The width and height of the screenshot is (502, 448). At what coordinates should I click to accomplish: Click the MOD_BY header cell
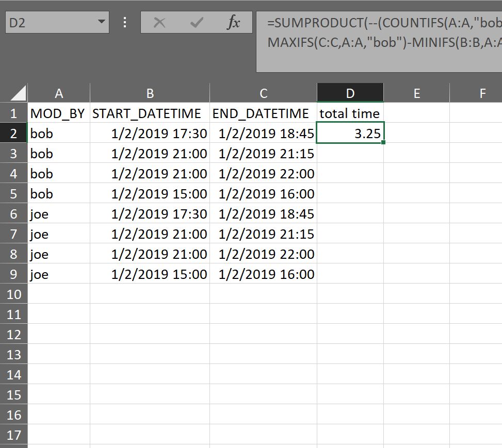tap(59, 113)
